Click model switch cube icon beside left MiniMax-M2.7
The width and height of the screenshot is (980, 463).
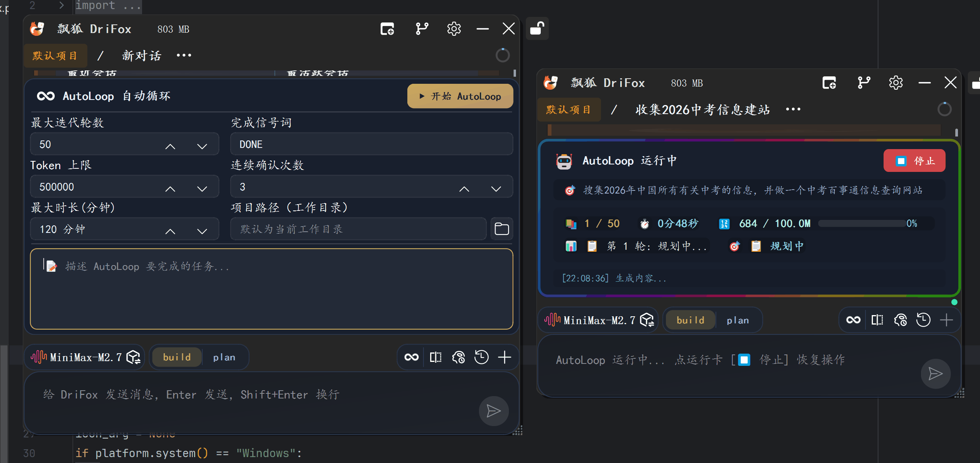tap(133, 357)
